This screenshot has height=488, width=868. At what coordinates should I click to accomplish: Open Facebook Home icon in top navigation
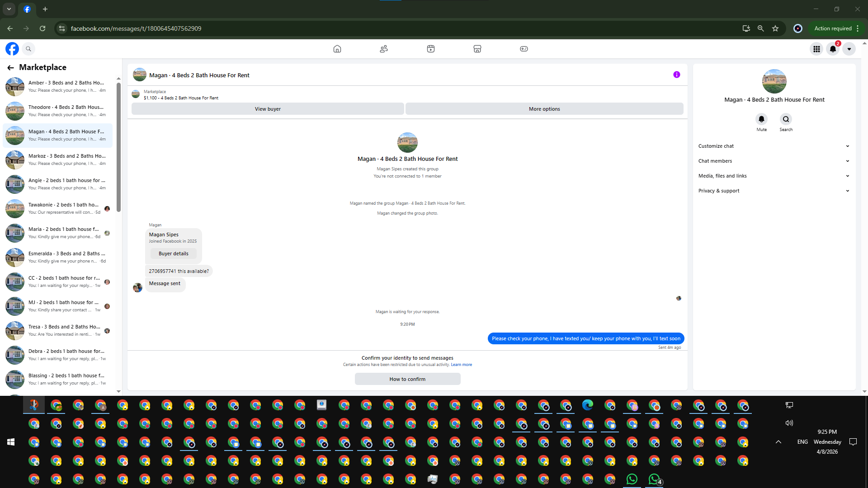(337, 49)
